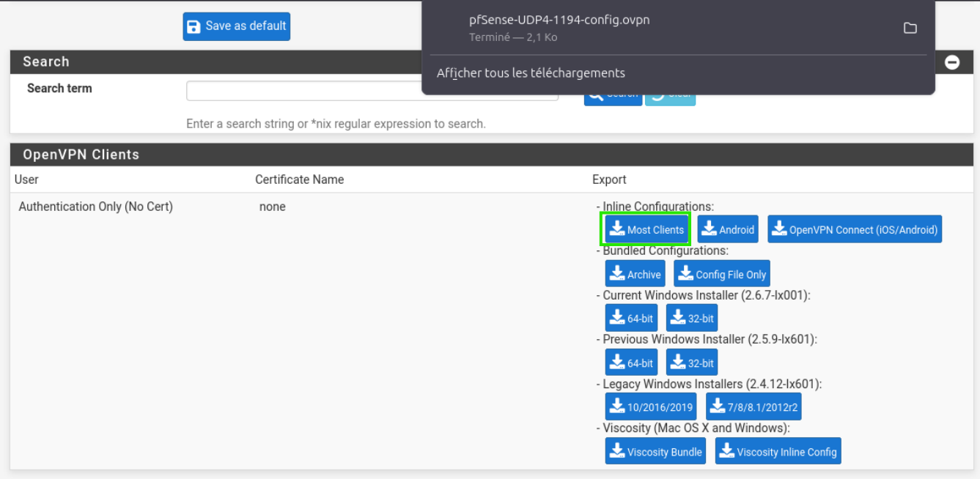The image size is (980, 479).
Task: Download Config File Only bundle
Action: tap(721, 274)
